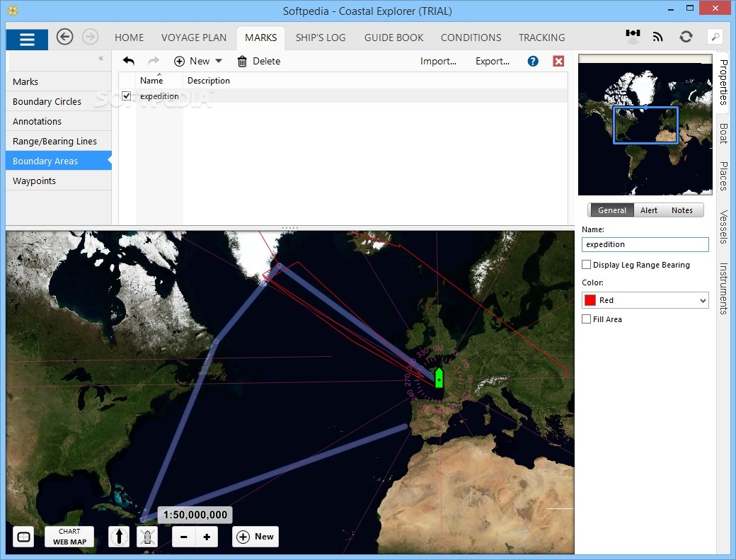
Task: Open the hamburger main menu
Action: [x=27, y=39]
